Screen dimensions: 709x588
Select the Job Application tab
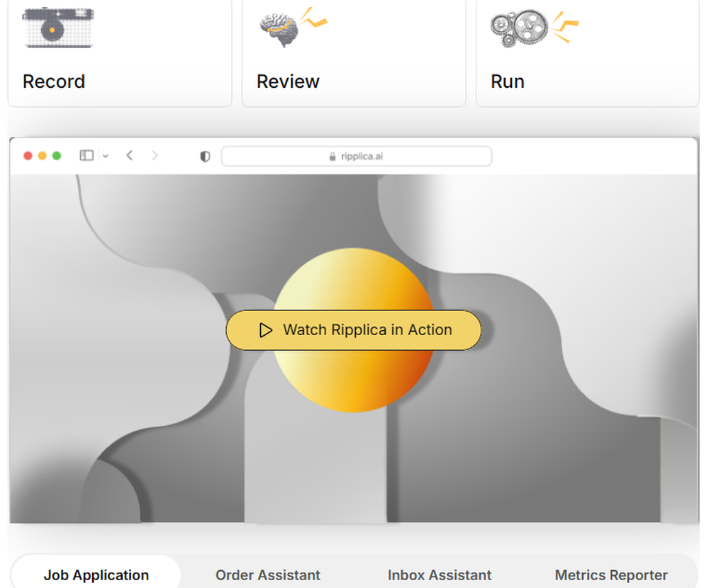coord(96,575)
